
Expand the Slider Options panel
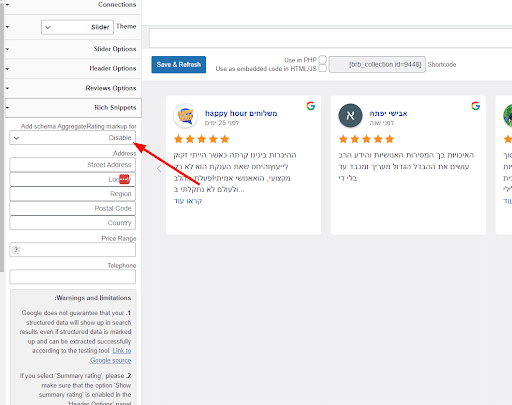73,49
